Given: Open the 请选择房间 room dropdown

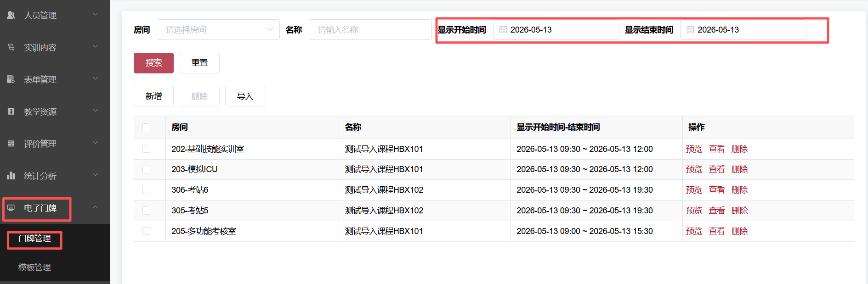Looking at the screenshot, I should point(218,30).
